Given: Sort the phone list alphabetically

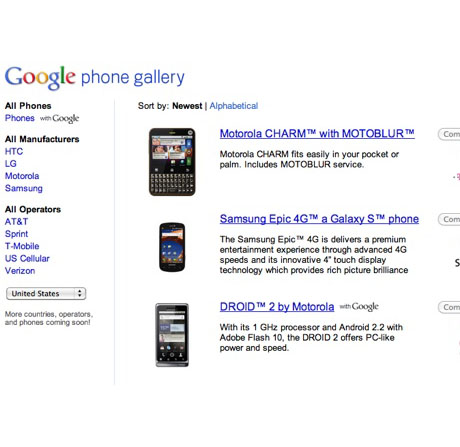Looking at the screenshot, I should tap(234, 106).
